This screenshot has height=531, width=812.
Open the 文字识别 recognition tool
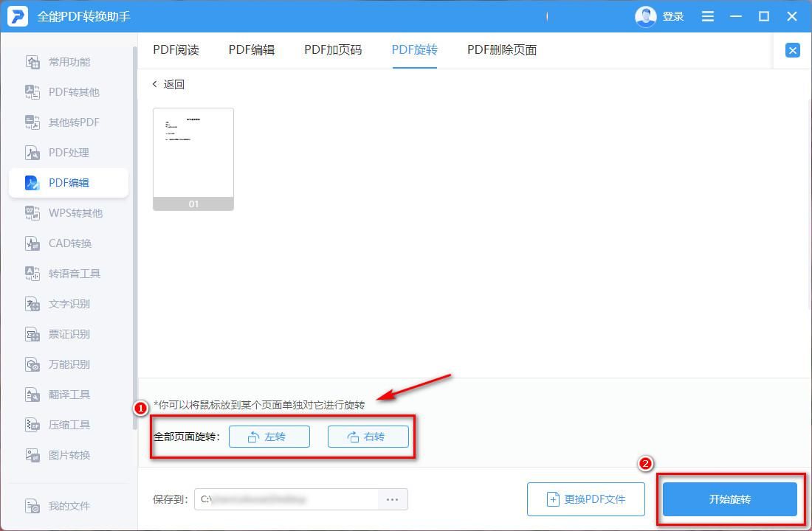coord(70,304)
